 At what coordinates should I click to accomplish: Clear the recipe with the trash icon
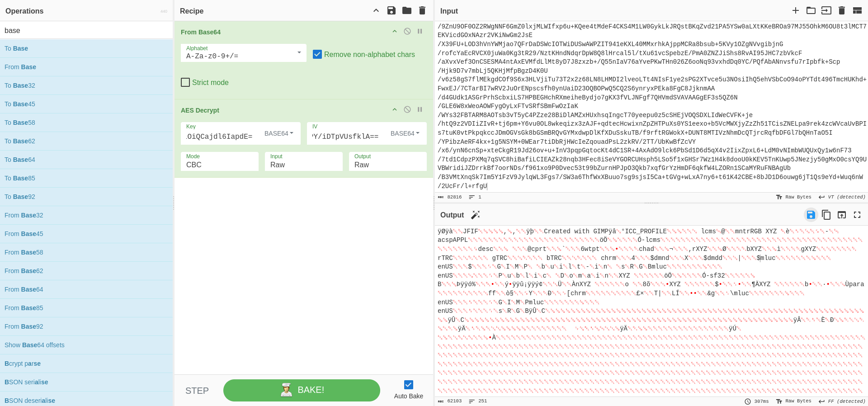click(x=422, y=10)
